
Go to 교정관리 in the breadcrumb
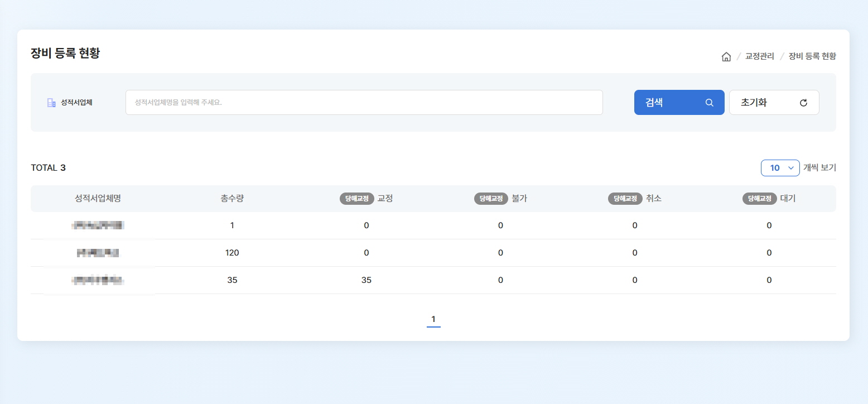point(759,56)
